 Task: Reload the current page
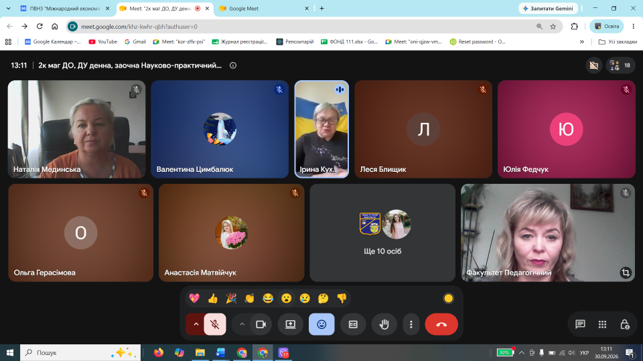(x=39, y=26)
